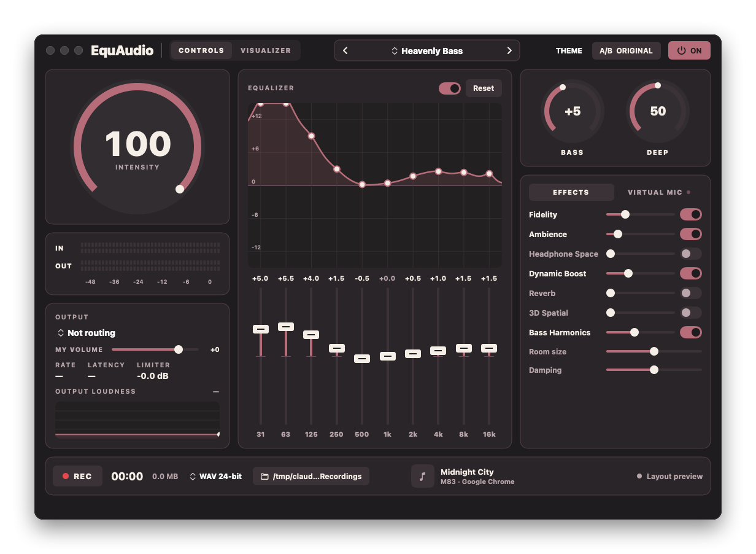This screenshot has width=756, height=554.
Task: Click the Layout preview status dot
Action: [639, 477]
